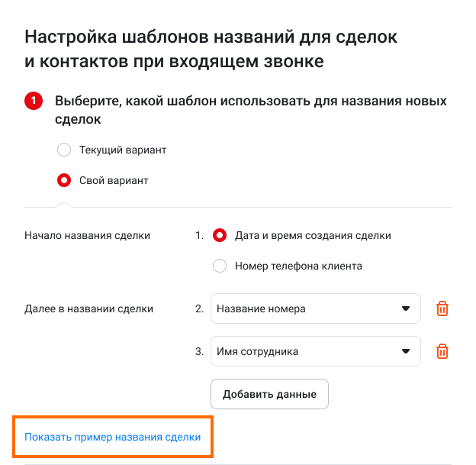Image resolution: width=476 pixels, height=465 pixels.
Task: Pick "Номер телефона клиента" radio option
Action: click(x=220, y=266)
